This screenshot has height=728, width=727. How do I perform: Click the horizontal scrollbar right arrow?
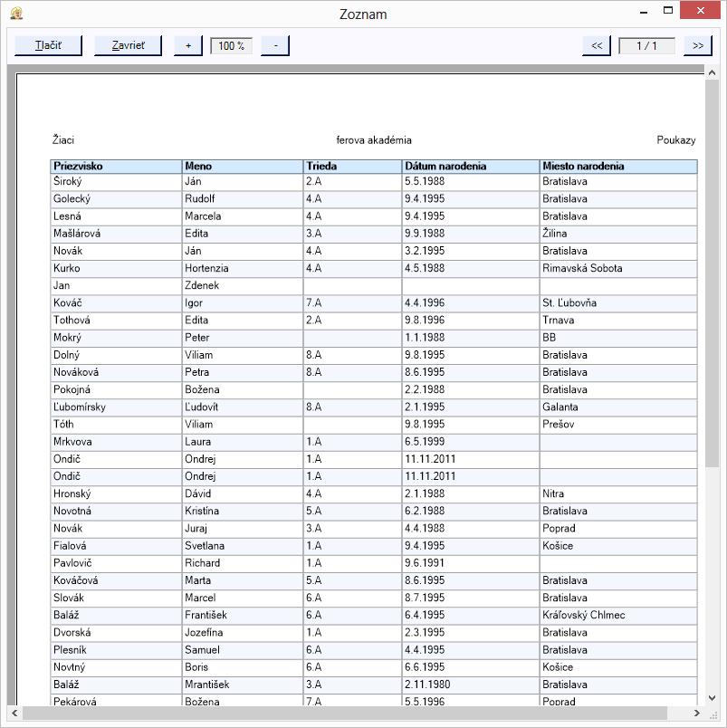coord(696,713)
